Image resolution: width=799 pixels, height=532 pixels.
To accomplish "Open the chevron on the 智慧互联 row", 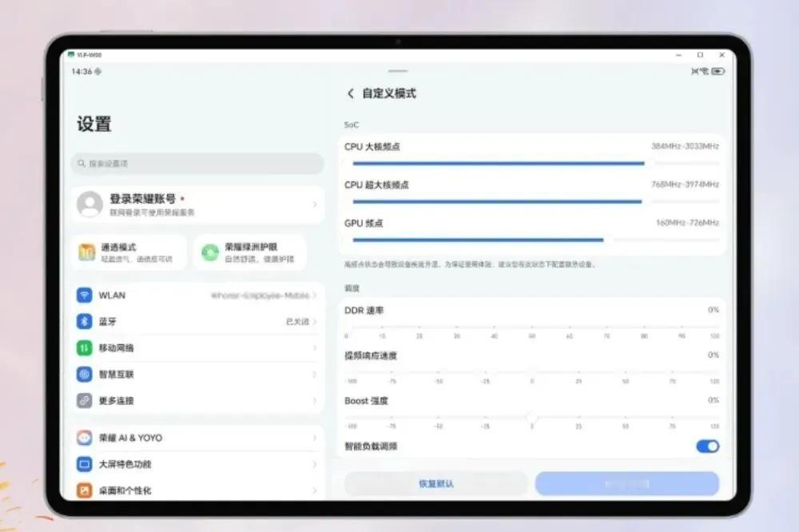I will 315,374.
